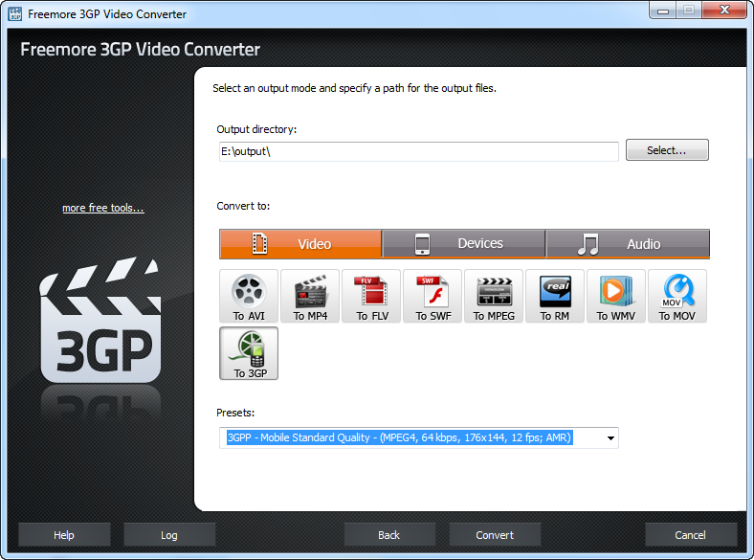This screenshot has height=560, width=754.
Task: Open the more free tools link
Action: [x=103, y=208]
